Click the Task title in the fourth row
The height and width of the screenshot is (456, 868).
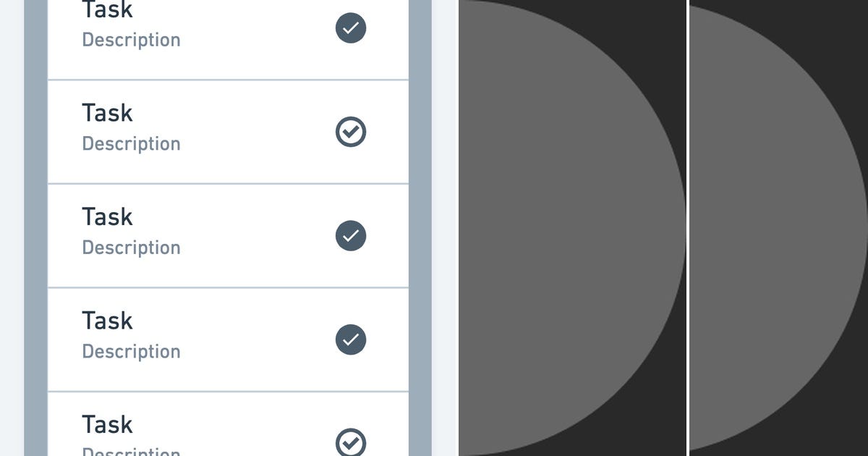coord(107,320)
